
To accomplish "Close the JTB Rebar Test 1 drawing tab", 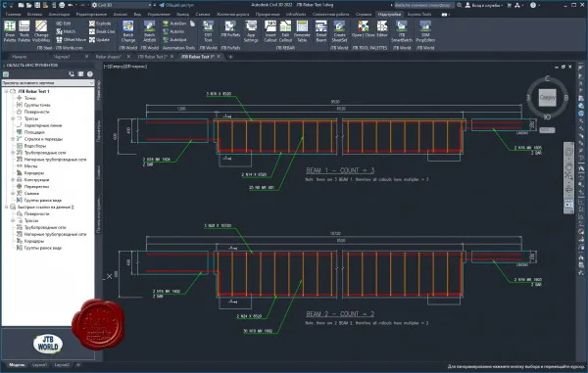I will (x=219, y=57).
